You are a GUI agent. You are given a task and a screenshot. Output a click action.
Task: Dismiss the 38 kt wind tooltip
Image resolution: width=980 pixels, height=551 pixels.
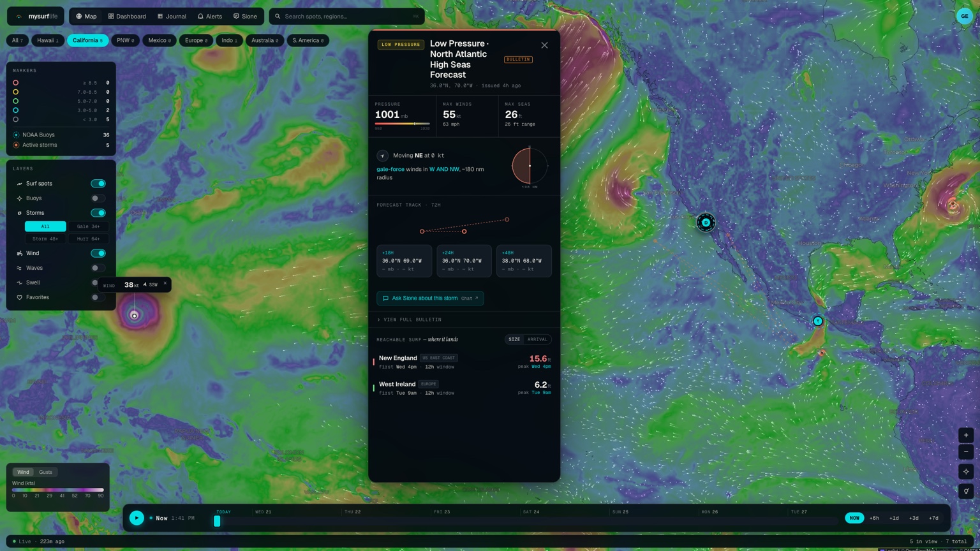tap(165, 284)
